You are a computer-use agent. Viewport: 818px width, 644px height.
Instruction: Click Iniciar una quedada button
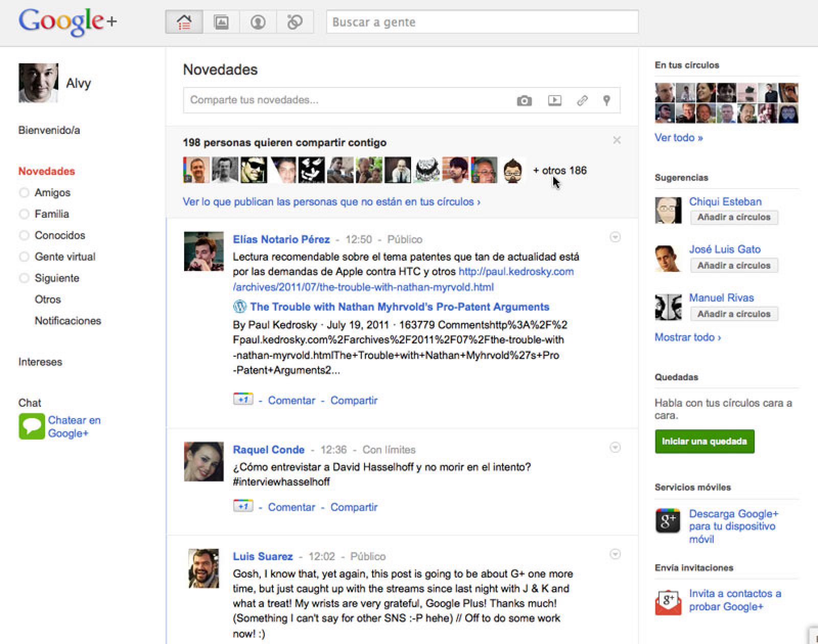click(x=705, y=441)
